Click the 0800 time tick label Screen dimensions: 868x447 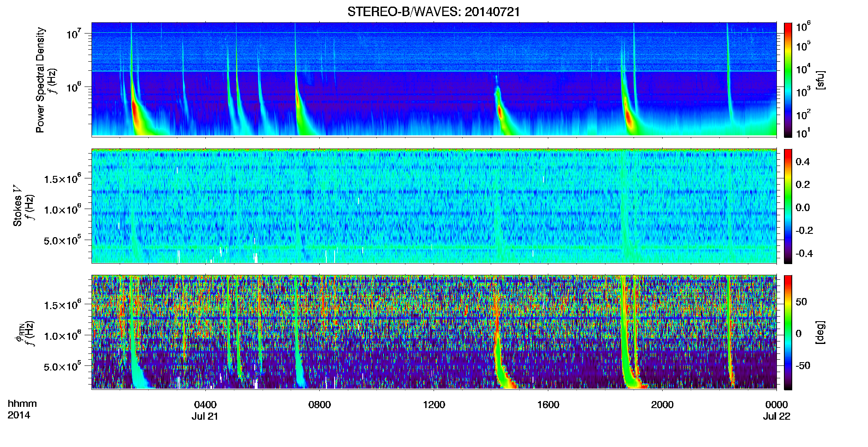coord(320,405)
